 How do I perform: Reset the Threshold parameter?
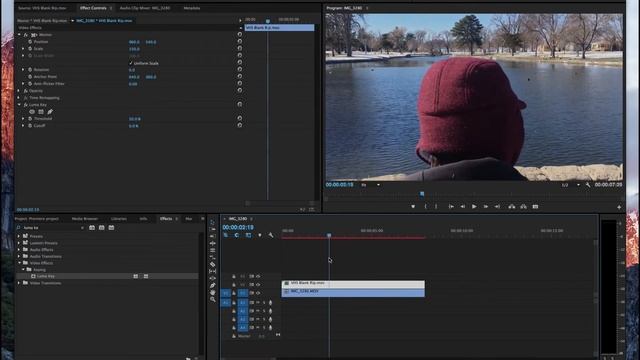point(240,118)
